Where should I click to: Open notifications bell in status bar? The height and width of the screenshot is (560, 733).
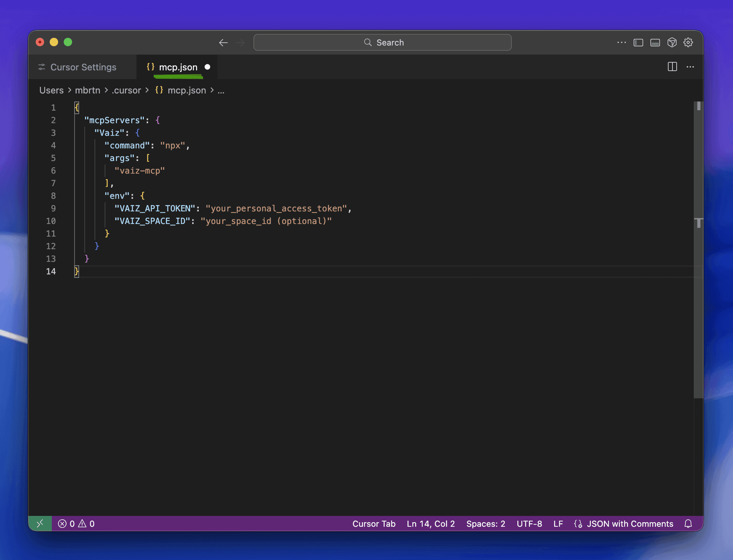pos(688,524)
